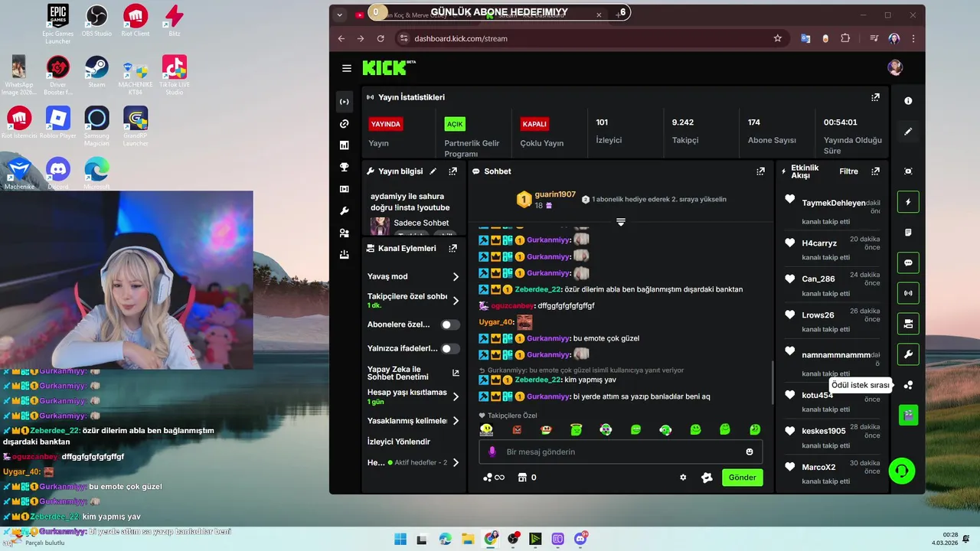The width and height of the screenshot is (980, 551).
Task: Open the Ödül istek sırası reward queue icon
Action: 908,385
